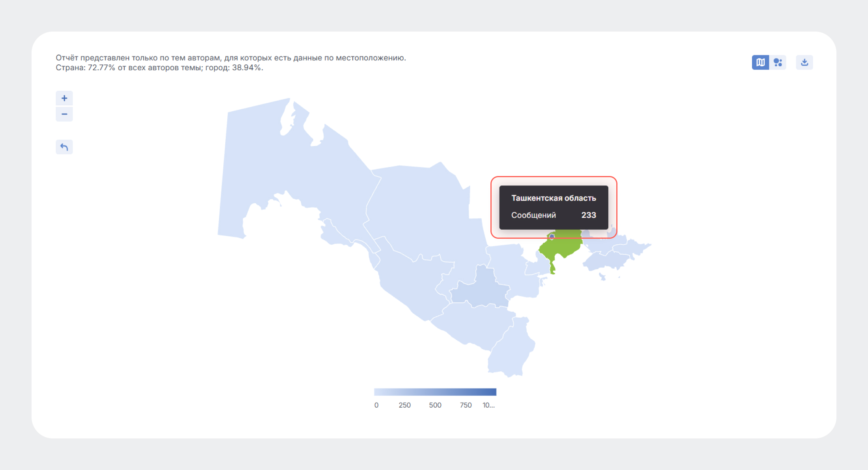Click the map zoom in plus button
868x470 pixels.
pyautogui.click(x=64, y=98)
